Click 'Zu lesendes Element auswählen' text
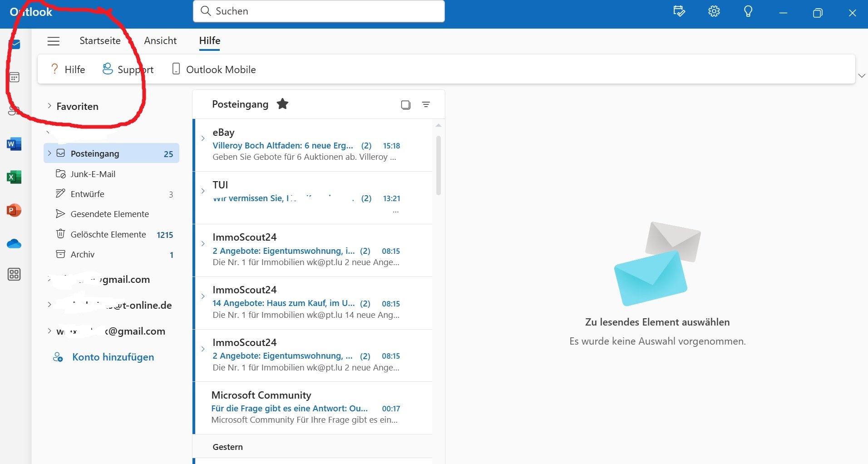 [657, 322]
